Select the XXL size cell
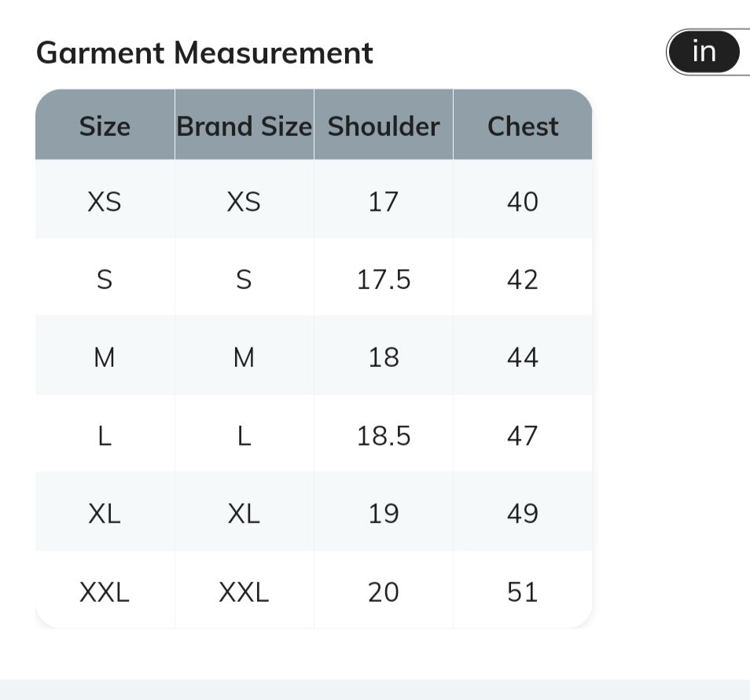This screenshot has width=750, height=700. click(105, 590)
